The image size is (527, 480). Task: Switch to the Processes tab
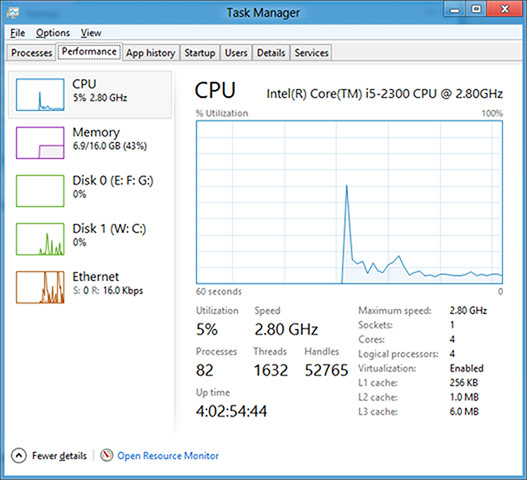[31, 53]
